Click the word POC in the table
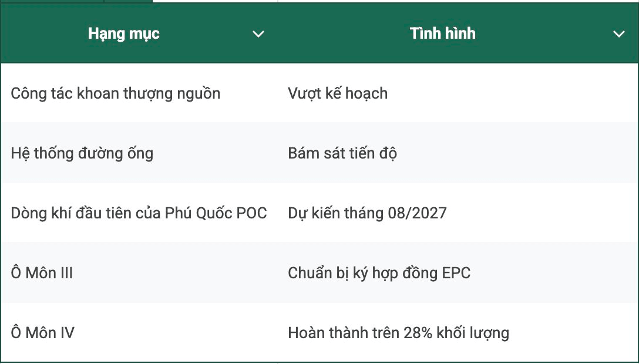 pos(252,213)
